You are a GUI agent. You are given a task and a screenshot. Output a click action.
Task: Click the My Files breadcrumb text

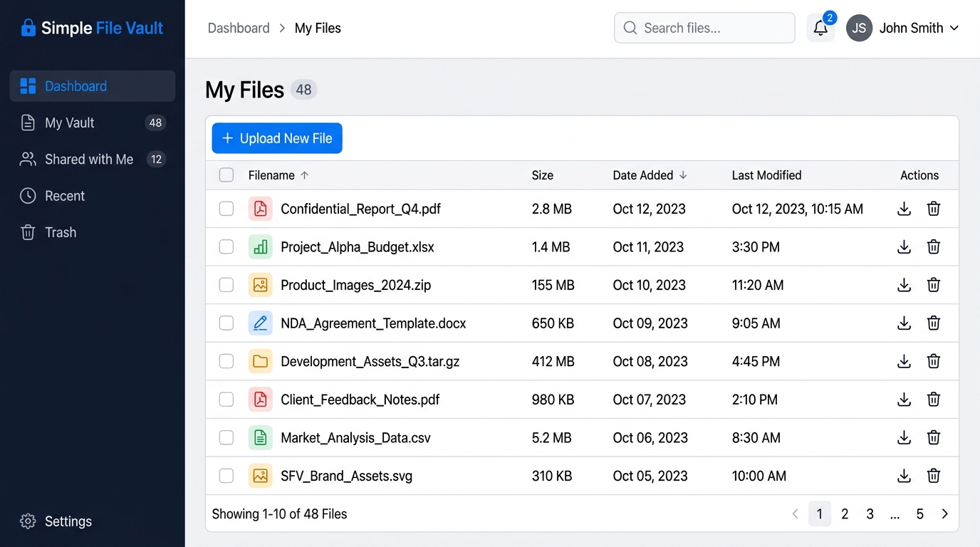coord(318,28)
